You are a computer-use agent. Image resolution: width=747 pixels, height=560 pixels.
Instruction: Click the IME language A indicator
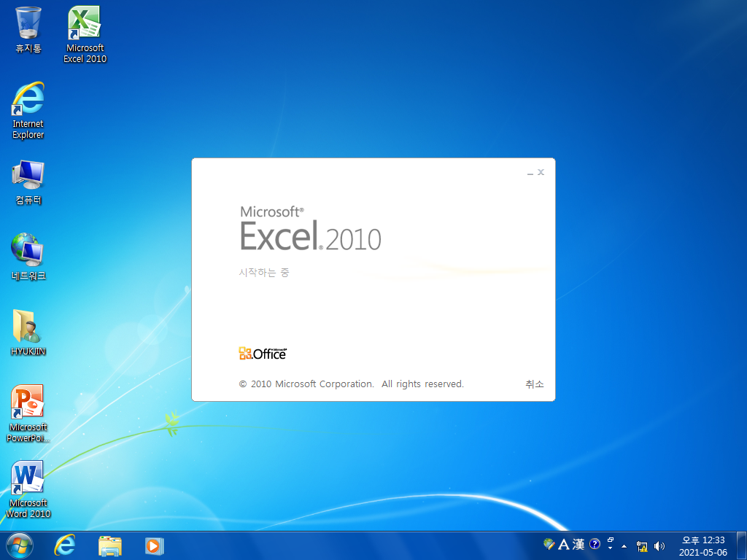pos(564,544)
